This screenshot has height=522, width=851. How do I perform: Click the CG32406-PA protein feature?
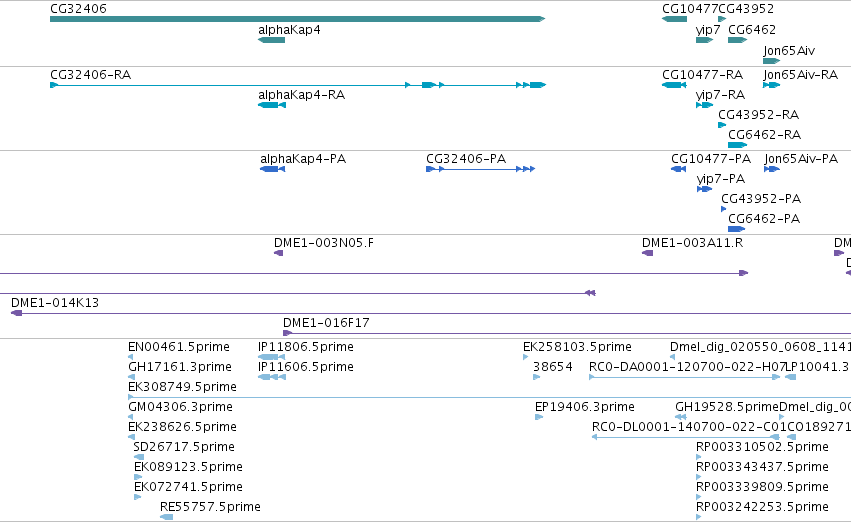point(481,169)
